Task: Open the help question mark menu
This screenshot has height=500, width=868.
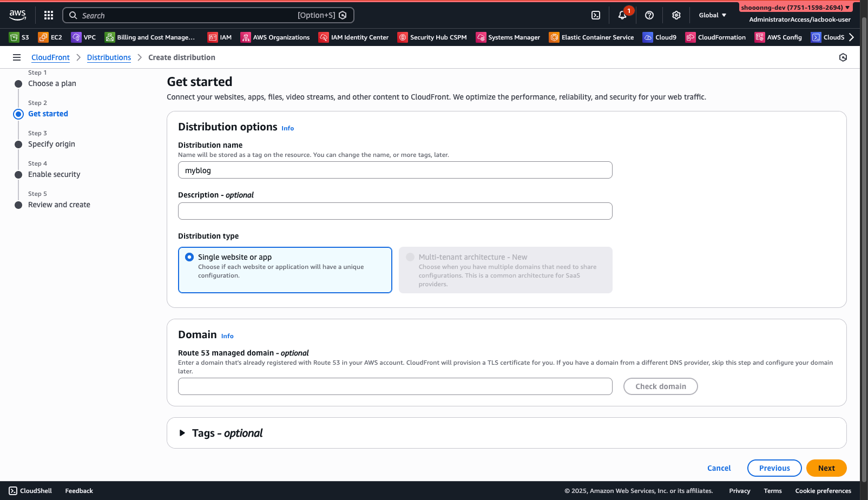Action: pos(649,15)
